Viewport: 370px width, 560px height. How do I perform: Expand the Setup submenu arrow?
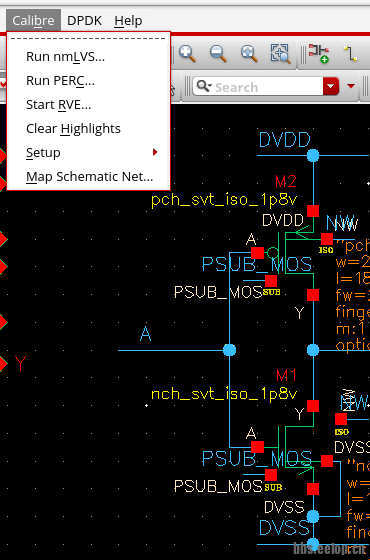[x=155, y=152]
